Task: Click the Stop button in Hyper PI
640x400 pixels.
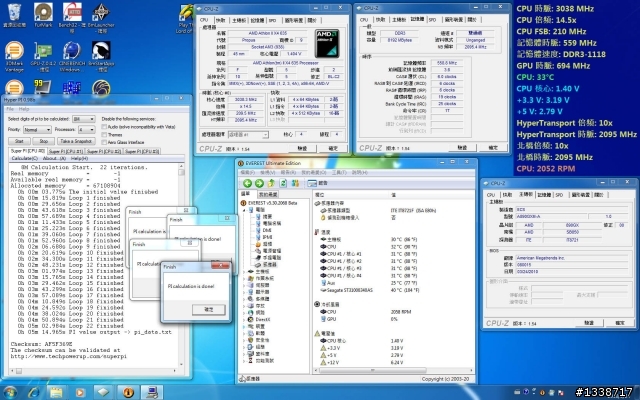Action: (44, 141)
